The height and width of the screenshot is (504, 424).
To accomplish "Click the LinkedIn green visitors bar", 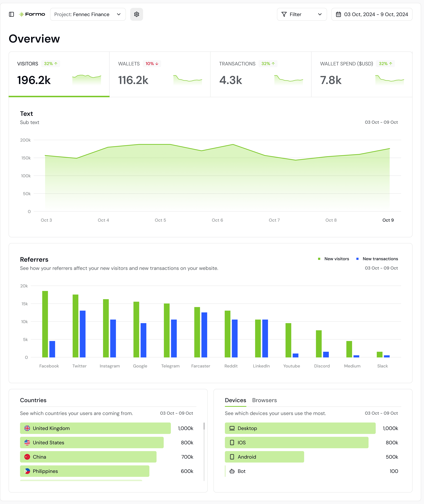I will coord(258,338).
